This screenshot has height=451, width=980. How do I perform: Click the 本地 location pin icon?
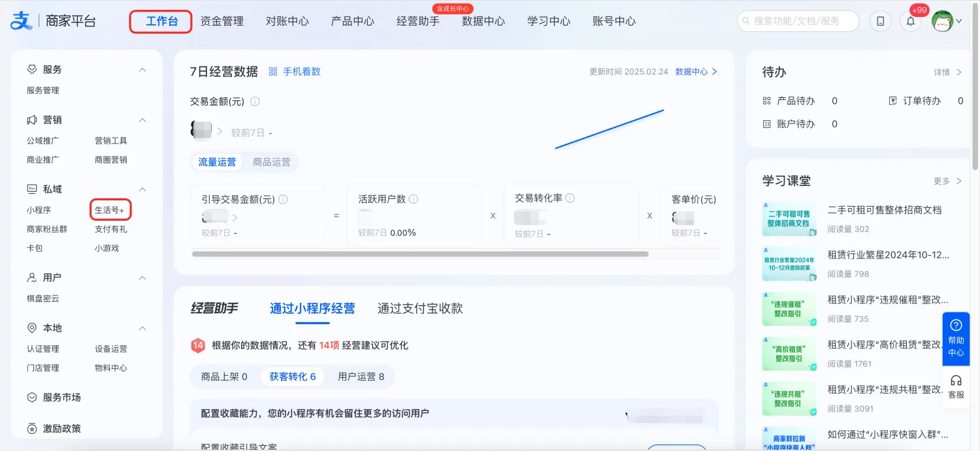31,328
